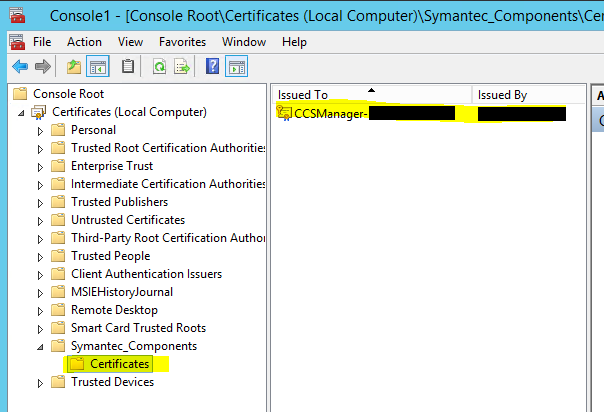Toggle the Show/Hide Console Tree icon
The width and height of the screenshot is (604, 412).
(98, 67)
